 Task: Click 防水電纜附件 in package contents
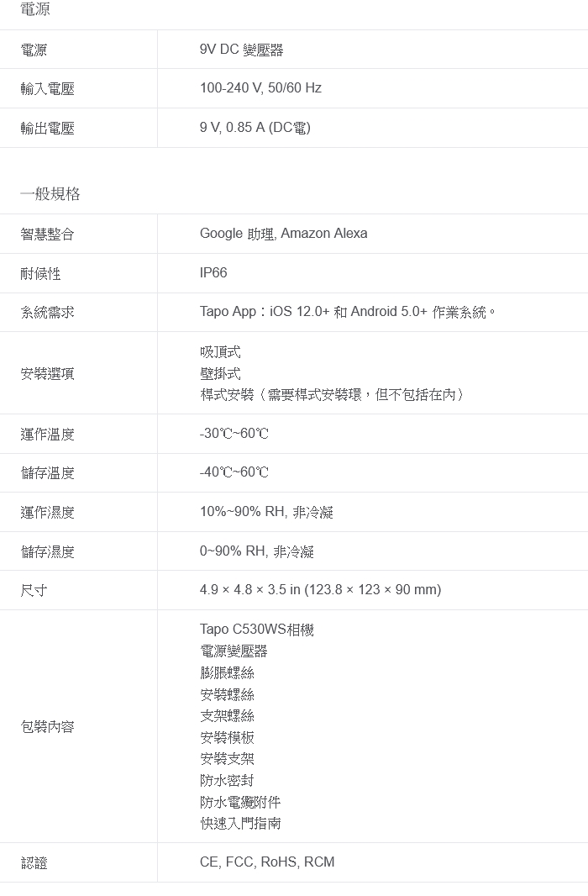(240, 802)
